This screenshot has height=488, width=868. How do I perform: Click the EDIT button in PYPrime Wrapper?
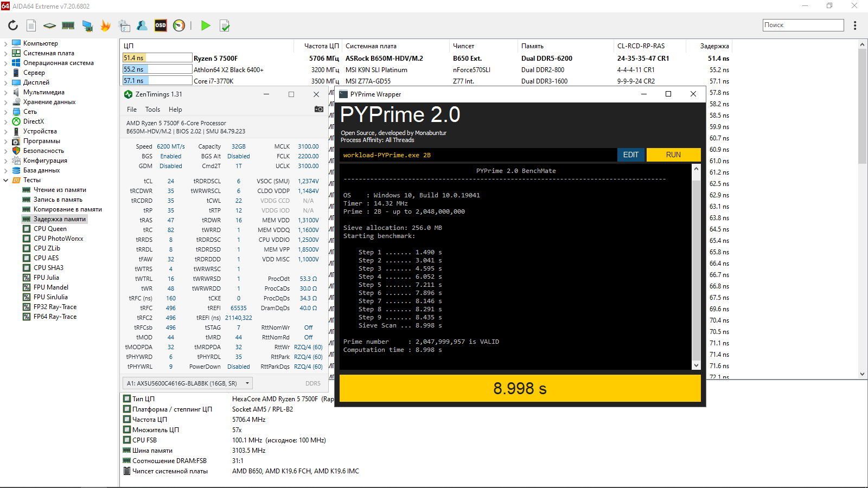[x=631, y=155]
